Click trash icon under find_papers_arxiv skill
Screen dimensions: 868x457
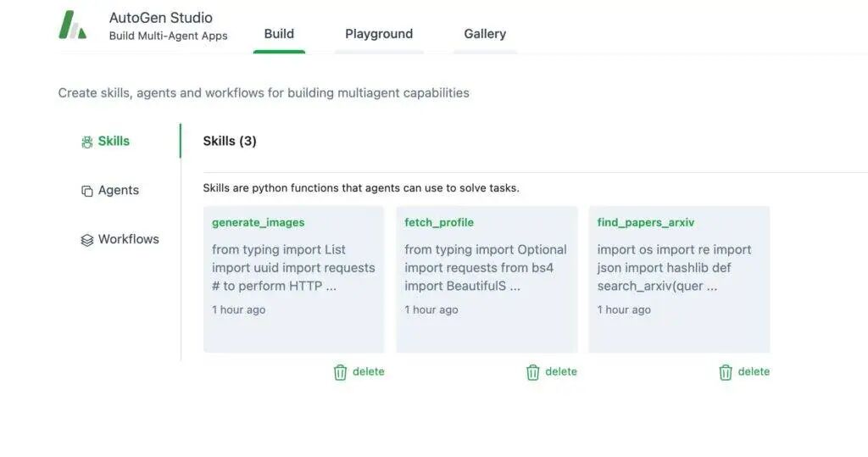(726, 372)
